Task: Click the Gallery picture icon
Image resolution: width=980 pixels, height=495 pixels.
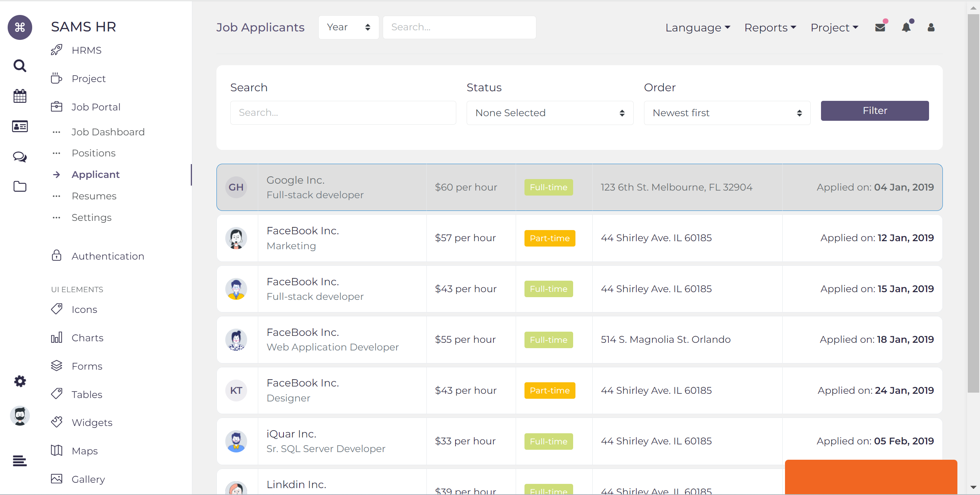Action: tap(57, 479)
